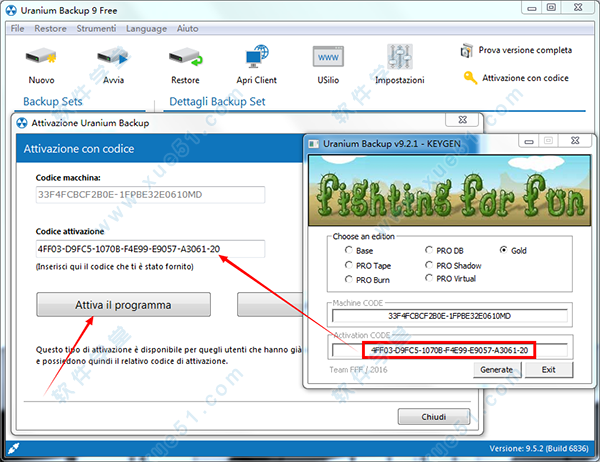The image size is (600, 462).
Task: Minimize the keygen window
Action: (529, 141)
